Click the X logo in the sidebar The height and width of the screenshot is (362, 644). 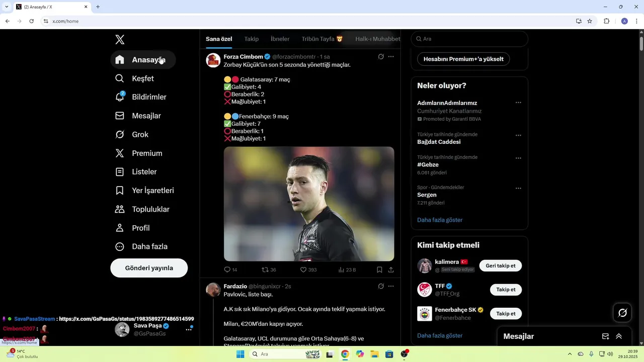(x=120, y=40)
